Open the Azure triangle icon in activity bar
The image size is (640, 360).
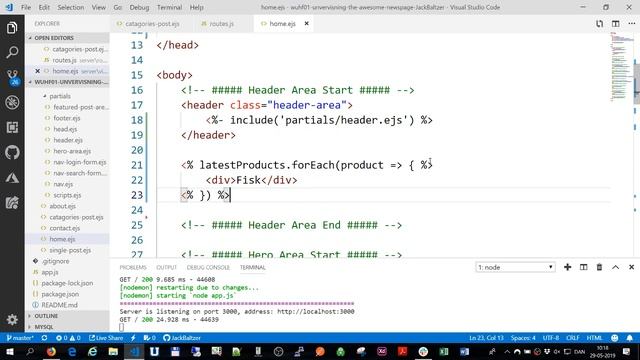(12, 178)
